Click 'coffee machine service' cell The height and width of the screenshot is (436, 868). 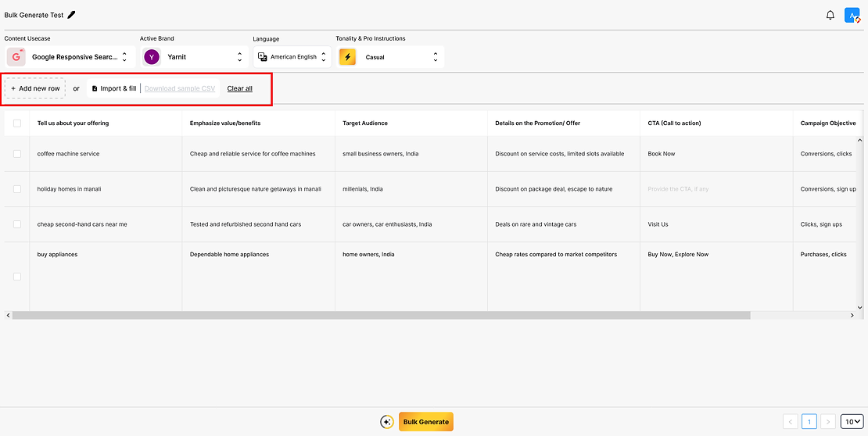(x=106, y=154)
